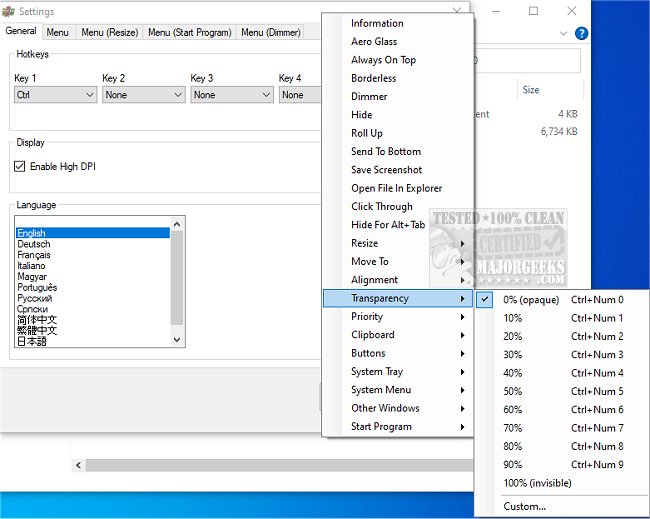The image size is (650, 519).
Task: Click Save Screenshot menu entry
Action: click(386, 170)
